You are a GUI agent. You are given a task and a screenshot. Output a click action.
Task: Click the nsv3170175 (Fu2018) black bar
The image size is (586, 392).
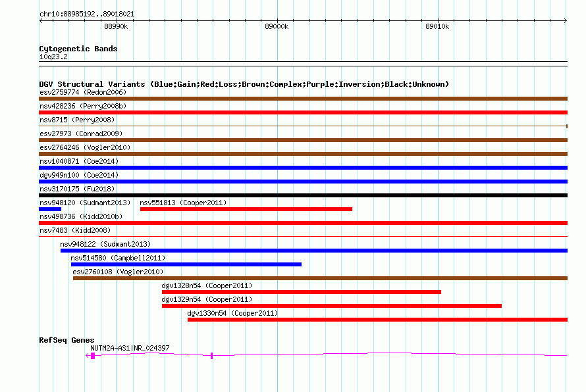[x=303, y=195]
